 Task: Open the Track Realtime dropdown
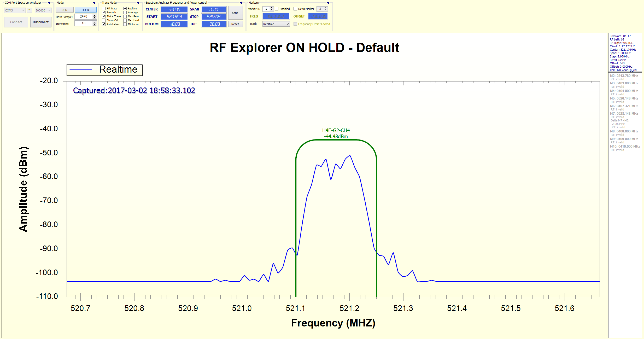[276, 24]
